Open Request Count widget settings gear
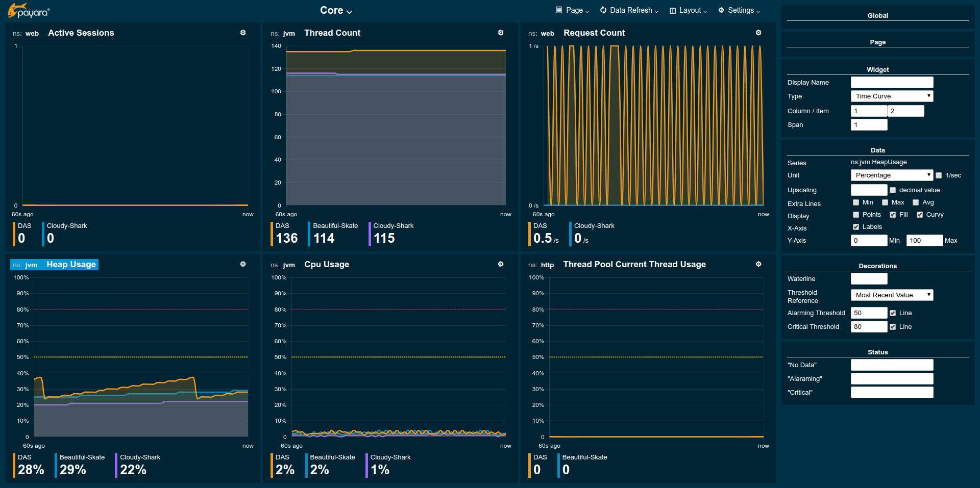The height and width of the screenshot is (488, 980). (758, 33)
